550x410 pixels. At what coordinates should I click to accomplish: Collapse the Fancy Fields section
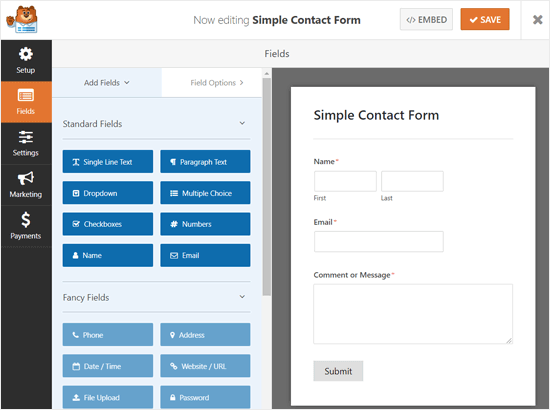coord(242,297)
